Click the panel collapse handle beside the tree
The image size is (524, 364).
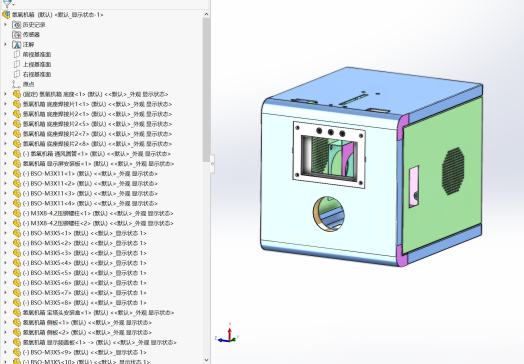212,164
